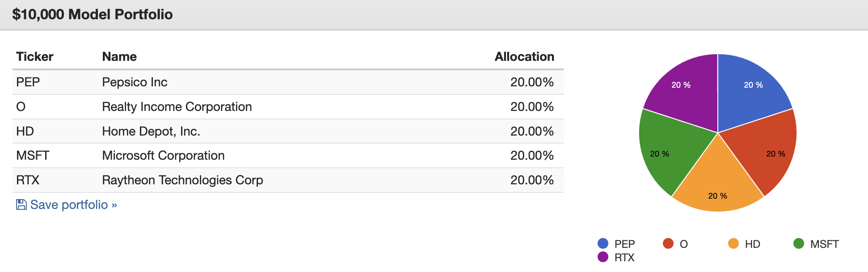Select the Microsoft Corporation row

point(288,156)
